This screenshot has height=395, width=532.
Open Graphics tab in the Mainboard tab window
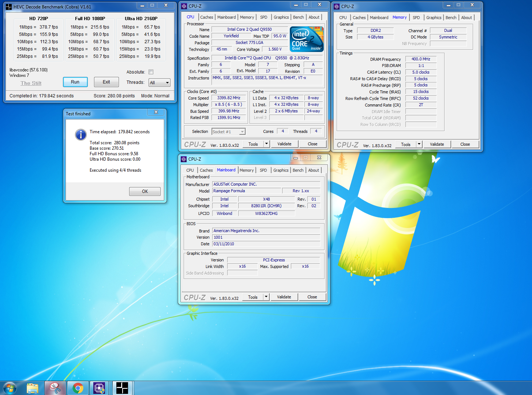[281, 170]
